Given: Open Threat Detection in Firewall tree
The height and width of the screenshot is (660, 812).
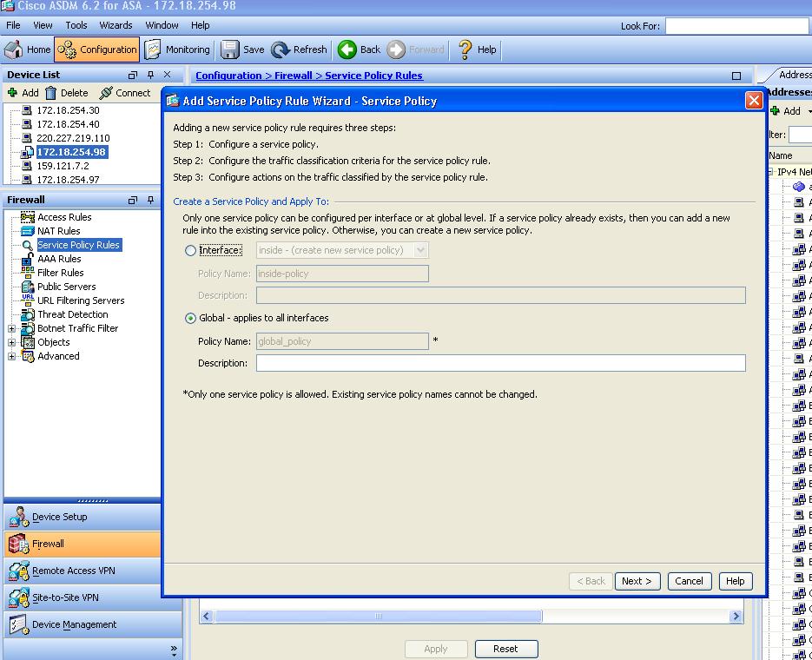Looking at the screenshot, I should point(72,314).
